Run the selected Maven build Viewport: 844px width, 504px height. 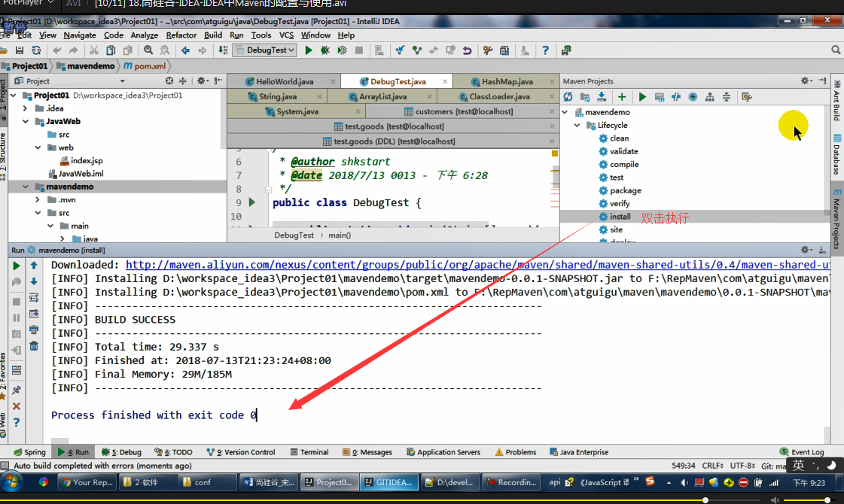click(642, 97)
